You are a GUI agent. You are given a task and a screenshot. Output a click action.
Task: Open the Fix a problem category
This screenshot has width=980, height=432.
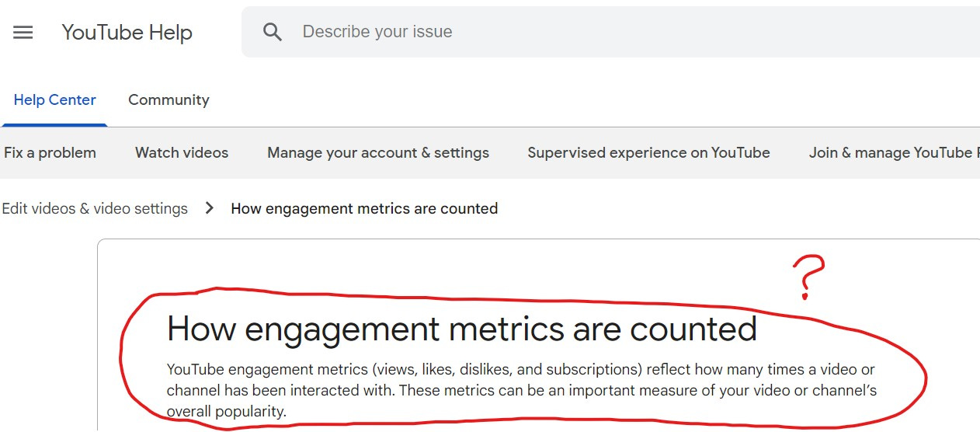[50, 153]
